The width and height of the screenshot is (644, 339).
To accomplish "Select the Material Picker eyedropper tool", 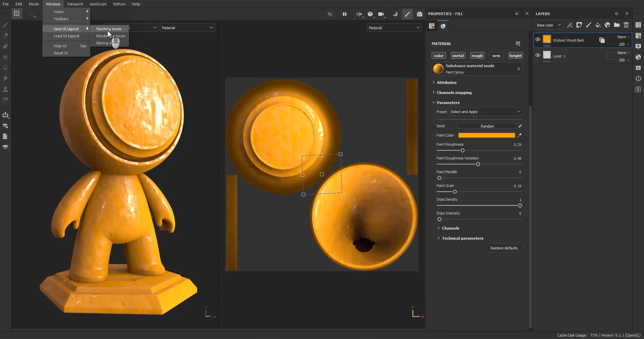I will click(5, 100).
